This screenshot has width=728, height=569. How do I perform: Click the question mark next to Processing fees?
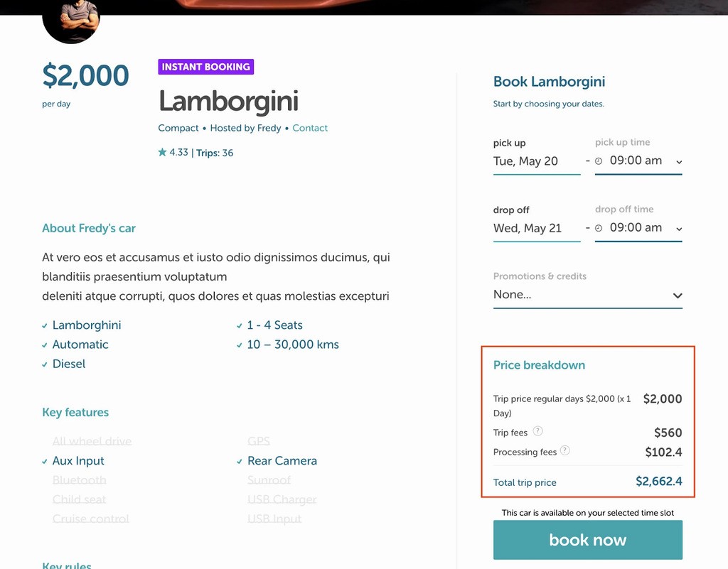(565, 449)
